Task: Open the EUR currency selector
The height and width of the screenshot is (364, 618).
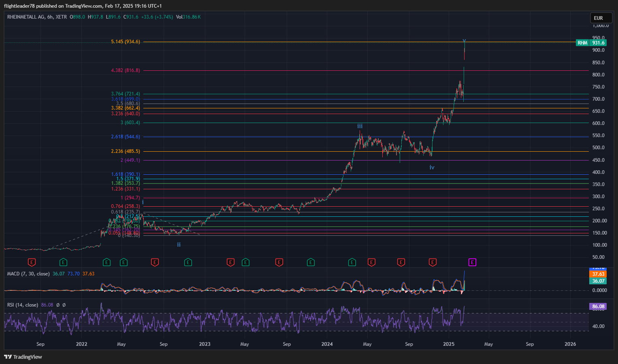Action: tap(601, 18)
